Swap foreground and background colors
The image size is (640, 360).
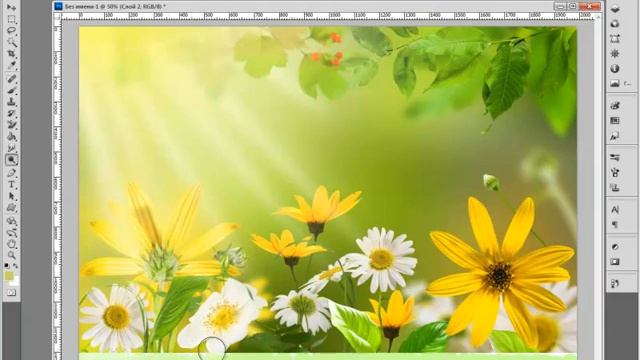tap(16, 266)
